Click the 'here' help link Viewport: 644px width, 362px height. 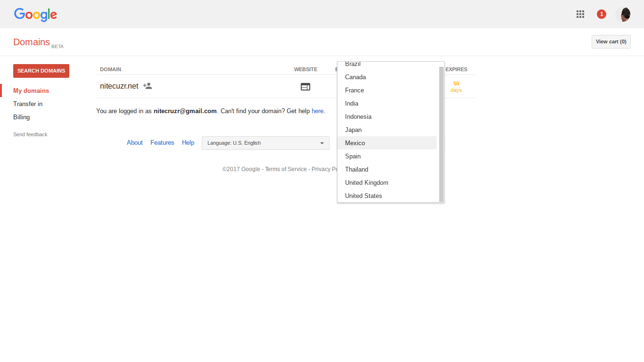(318, 111)
